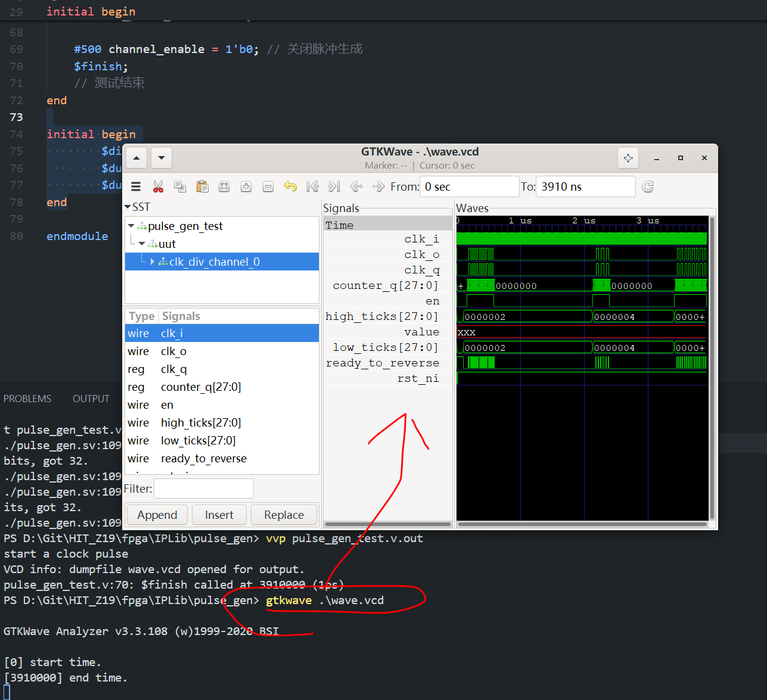This screenshot has width=767, height=700.
Task: Select wire low_ticks[27:0] in signal list
Action: tap(222, 440)
